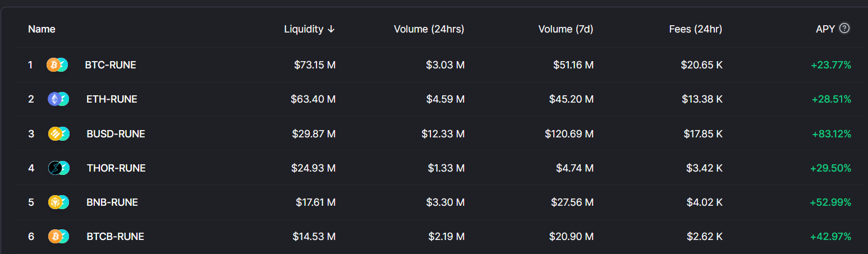Image resolution: width=868 pixels, height=254 pixels.
Task: Sort table by the Name header
Action: 42,29
